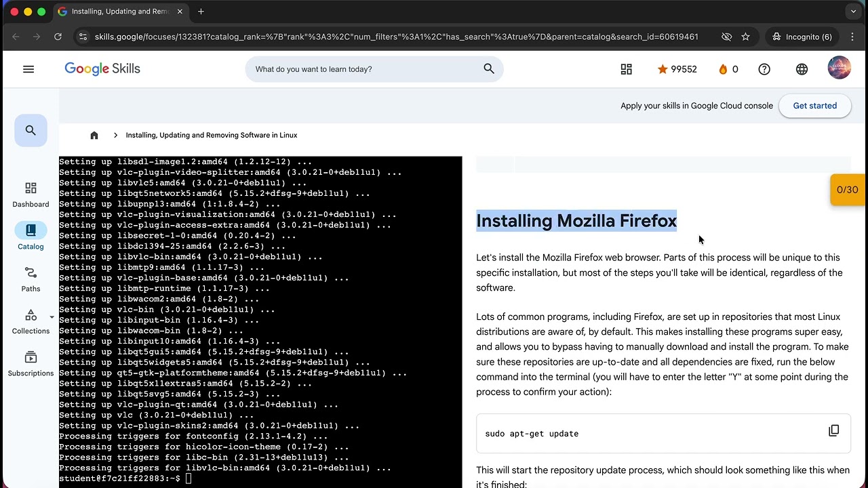
Task: Click the sudo apt-get update code text
Action: coord(532,434)
